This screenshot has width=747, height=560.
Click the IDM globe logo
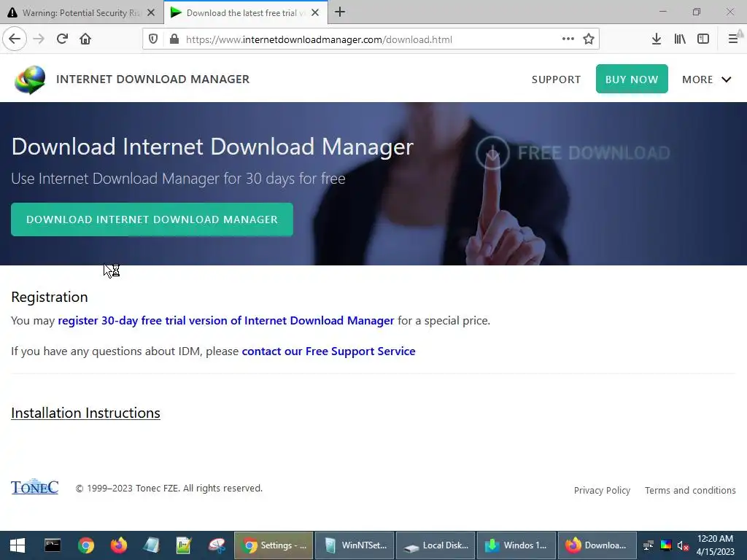coord(30,79)
